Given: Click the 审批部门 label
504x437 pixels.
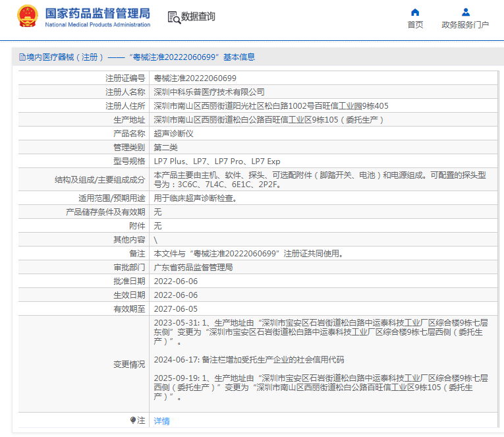Looking at the screenshot, I should click(x=129, y=267).
